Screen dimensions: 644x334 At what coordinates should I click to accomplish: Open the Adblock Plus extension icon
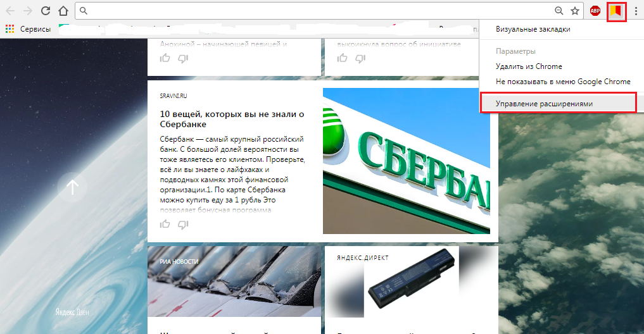tap(595, 11)
